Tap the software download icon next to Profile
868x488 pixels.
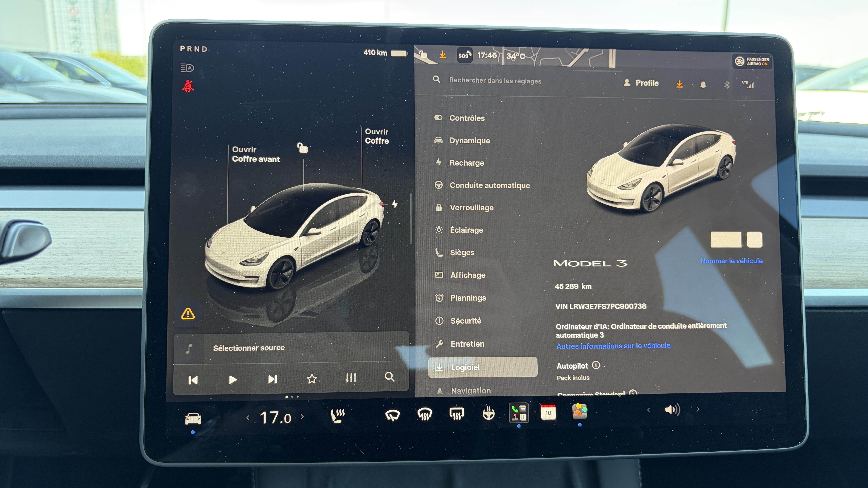tap(679, 84)
